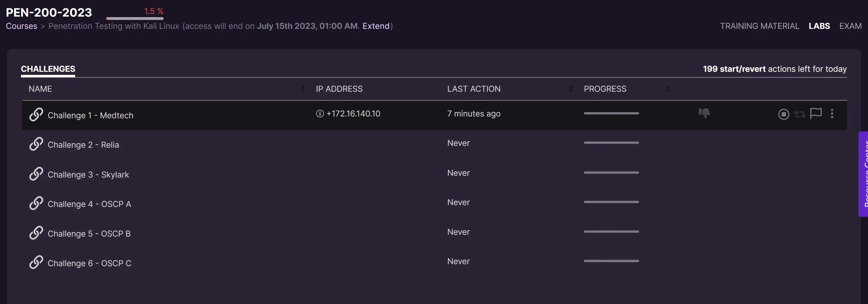Click the link icon for Challenge 6 - OSCP C
The image size is (868, 304).
pos(36,262)
